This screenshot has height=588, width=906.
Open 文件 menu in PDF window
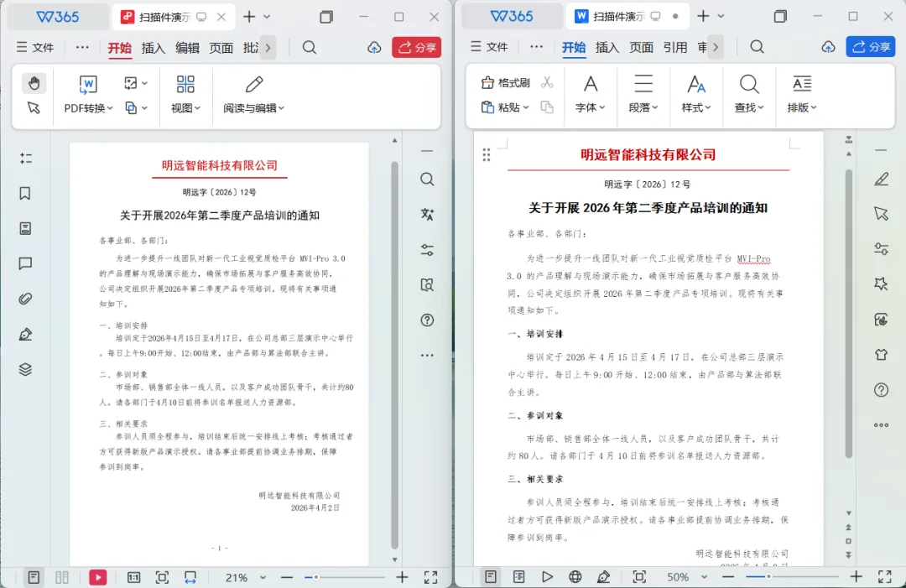(35, 47)
